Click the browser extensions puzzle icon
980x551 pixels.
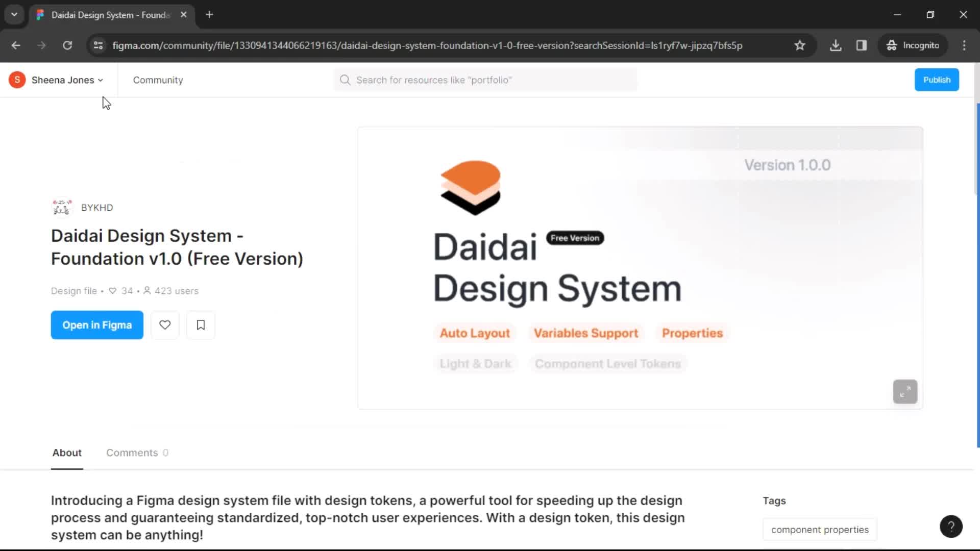pyautogui.click(x=862, y=45)
